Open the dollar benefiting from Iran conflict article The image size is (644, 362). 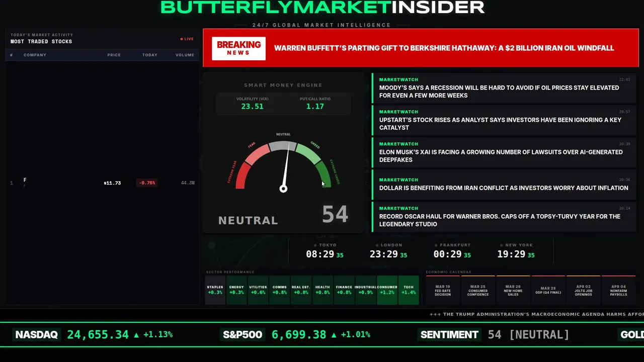click(x=504, y=185)
